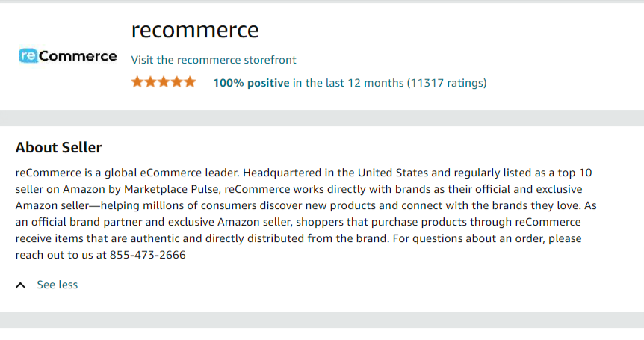Open the '100% positive' feedback link
644x340 pixels.
(251, 83)
